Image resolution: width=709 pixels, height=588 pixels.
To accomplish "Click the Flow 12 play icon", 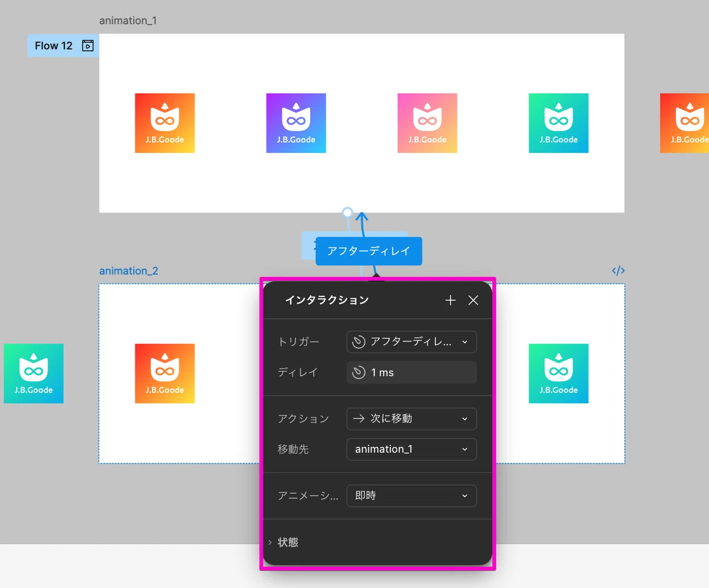I will 88,45.
